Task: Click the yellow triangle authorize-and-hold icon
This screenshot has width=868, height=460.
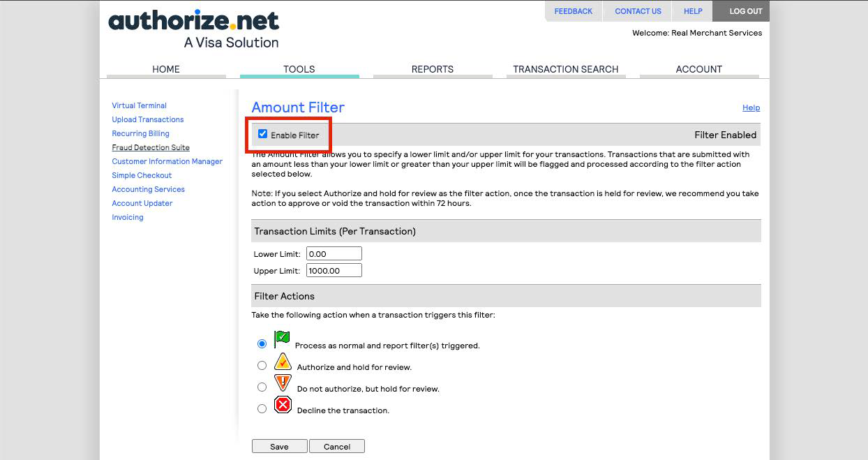Action: (283, 362)
